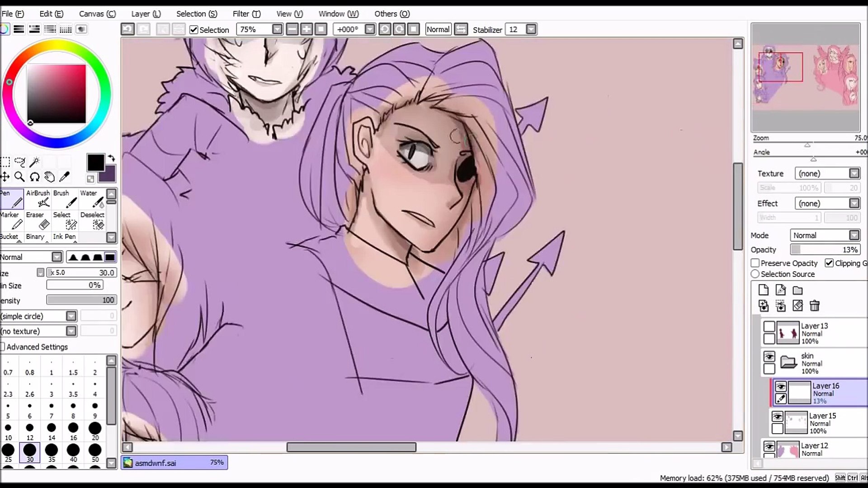The image size is (868, 488).
Task: Toggle the Clipping Group checkbox
Action: 829,263
